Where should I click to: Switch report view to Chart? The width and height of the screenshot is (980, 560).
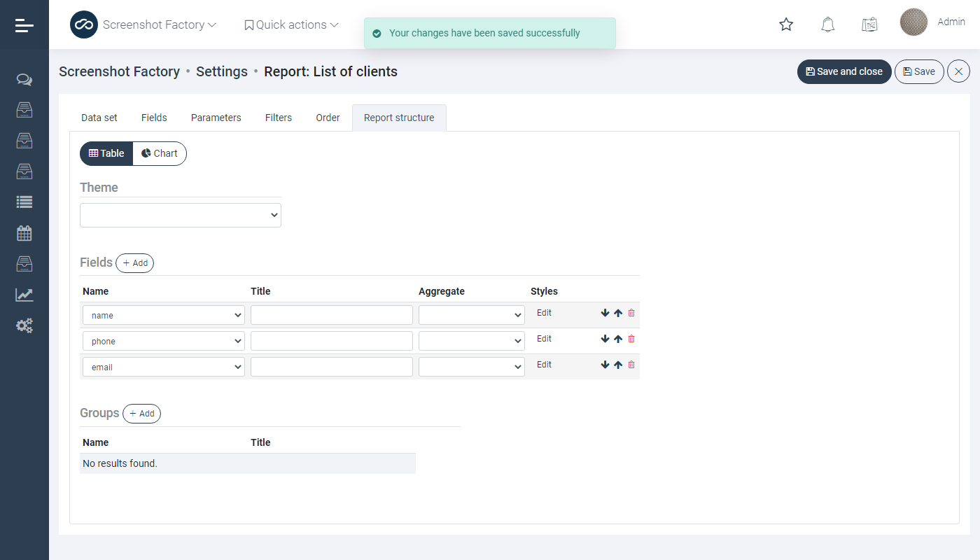(x=160, y=153)
